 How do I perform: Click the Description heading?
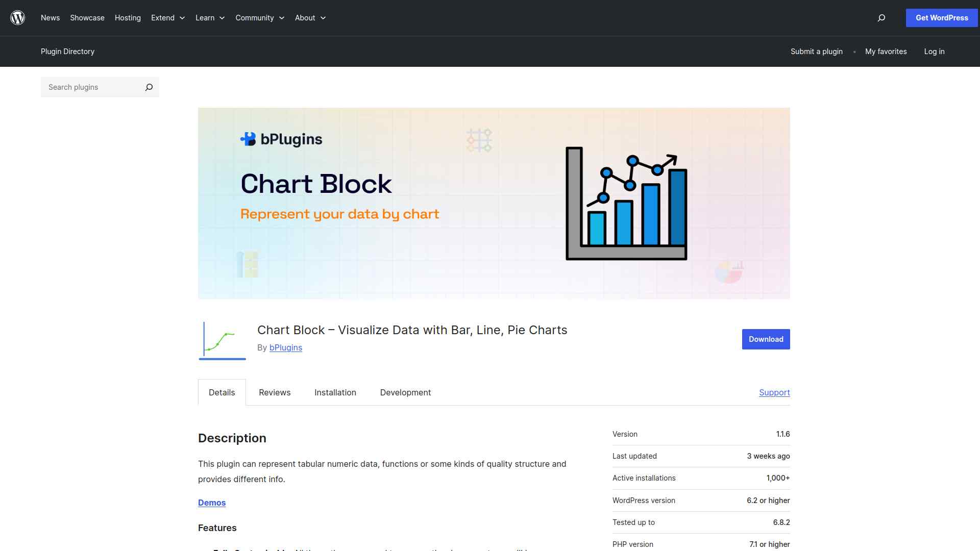(232, 438)
